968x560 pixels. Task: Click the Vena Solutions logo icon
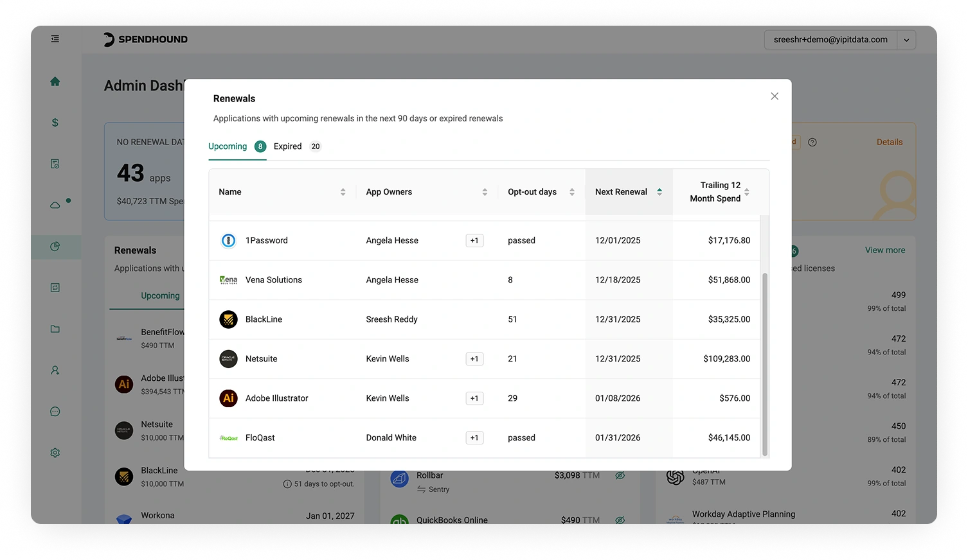point(228,280)
